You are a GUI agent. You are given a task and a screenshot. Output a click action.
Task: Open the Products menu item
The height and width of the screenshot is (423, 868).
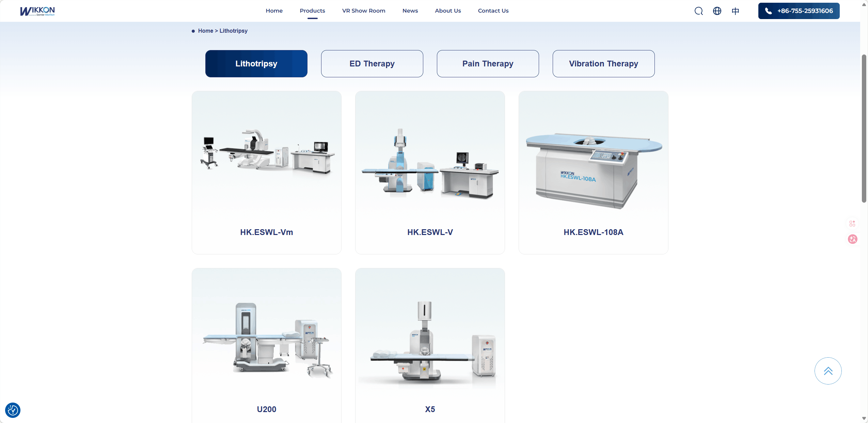(x=312, y=11)
